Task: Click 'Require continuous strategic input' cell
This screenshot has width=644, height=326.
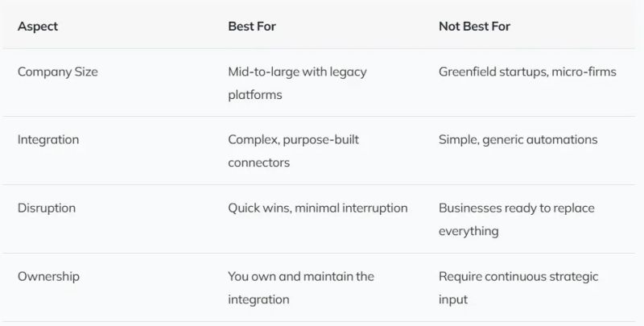Action: click(518, 287)
